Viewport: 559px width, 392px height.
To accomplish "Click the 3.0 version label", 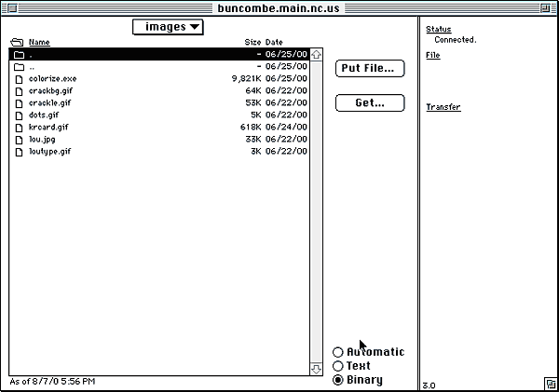I will click(x=429, y=385).
